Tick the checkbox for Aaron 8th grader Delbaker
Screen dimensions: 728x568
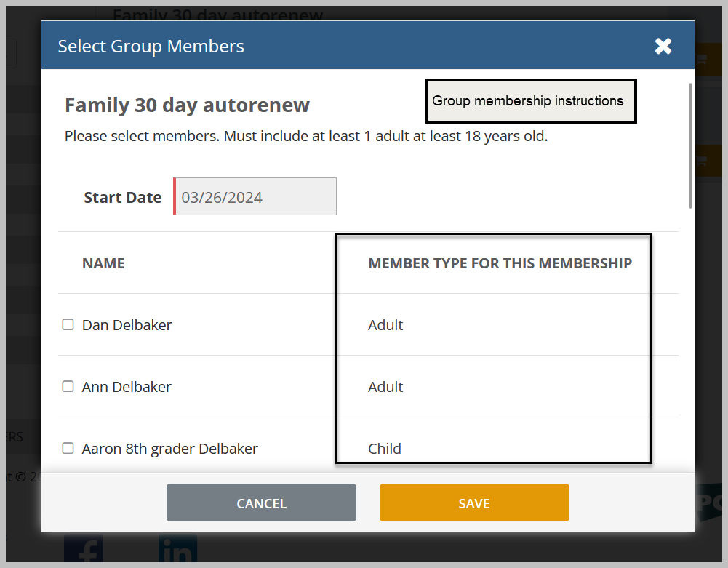click(68, 448)
